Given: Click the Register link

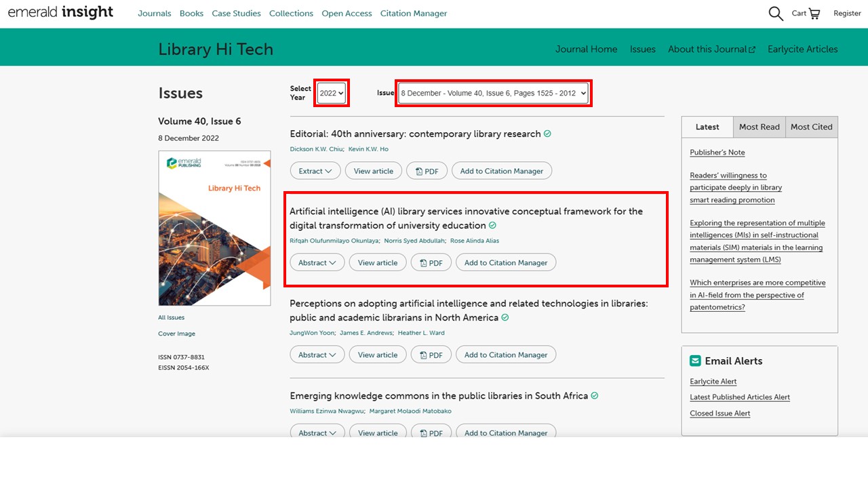Looking at the screenshot, I should [847, 14].
